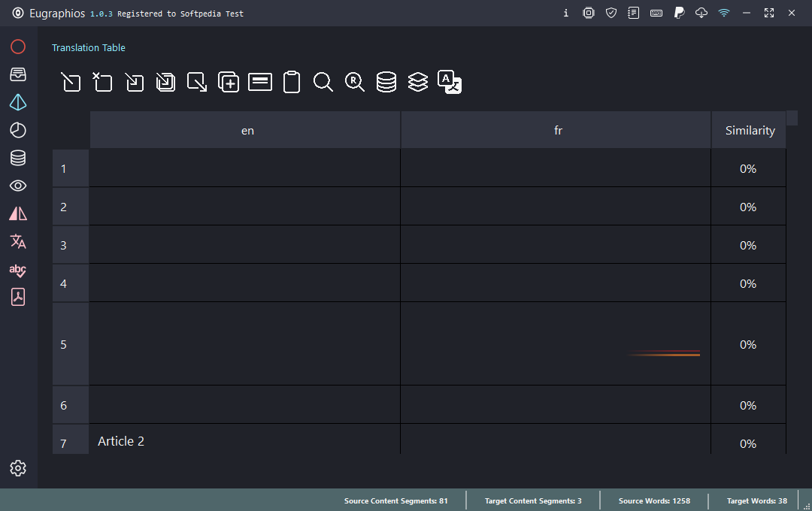Screen dimensions: 812x511
Task: Select the 'Article 2' cell in row 7
Action: (244, 440)
